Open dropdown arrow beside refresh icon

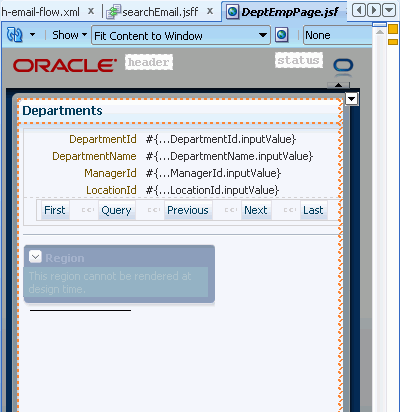(x=32, y=35)
